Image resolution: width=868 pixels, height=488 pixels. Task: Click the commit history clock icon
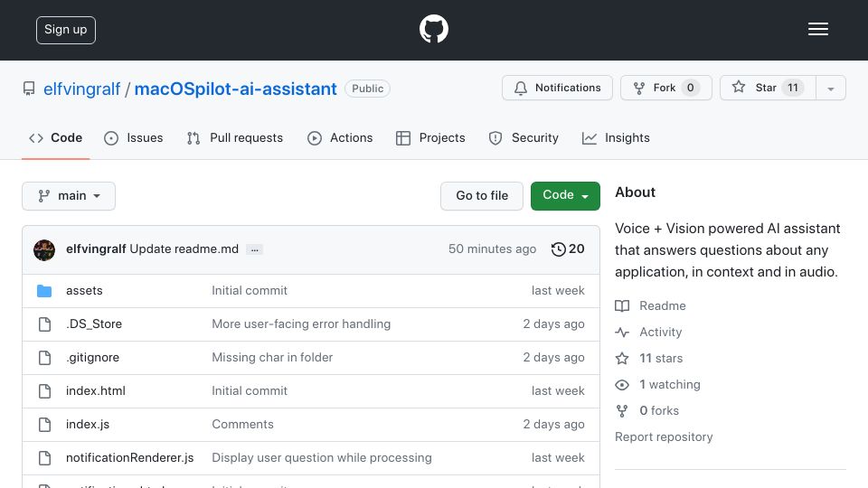(x=558, y=249)
